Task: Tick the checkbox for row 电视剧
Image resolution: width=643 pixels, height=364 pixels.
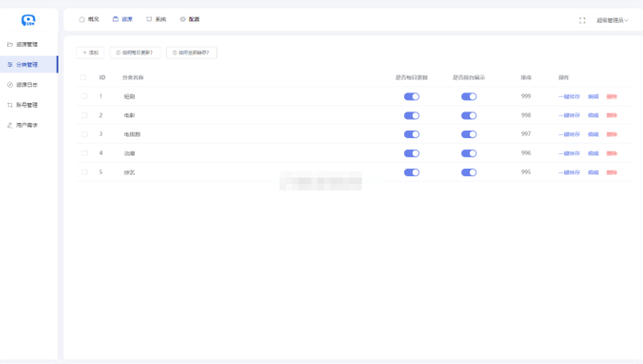Action: pyautogui.click(x=83, y=134)
